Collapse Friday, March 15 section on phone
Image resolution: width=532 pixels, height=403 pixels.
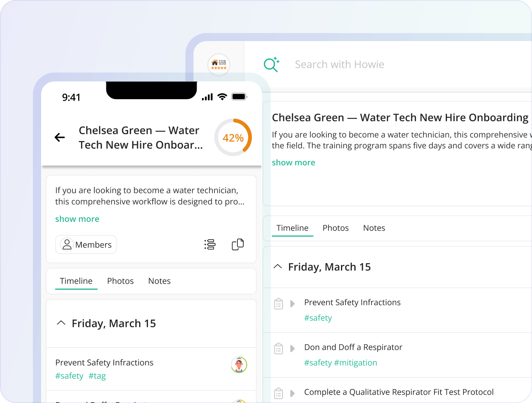coord(61,323)
